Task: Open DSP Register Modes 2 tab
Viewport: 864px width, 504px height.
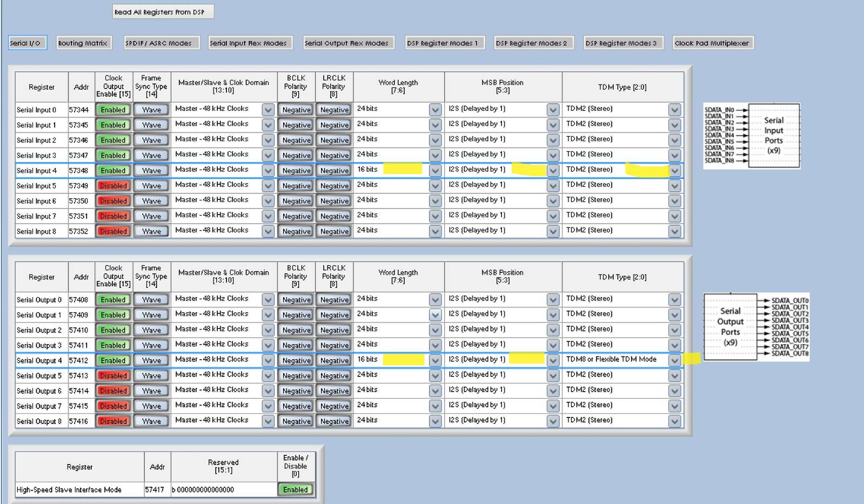Action: click(532, 43)
